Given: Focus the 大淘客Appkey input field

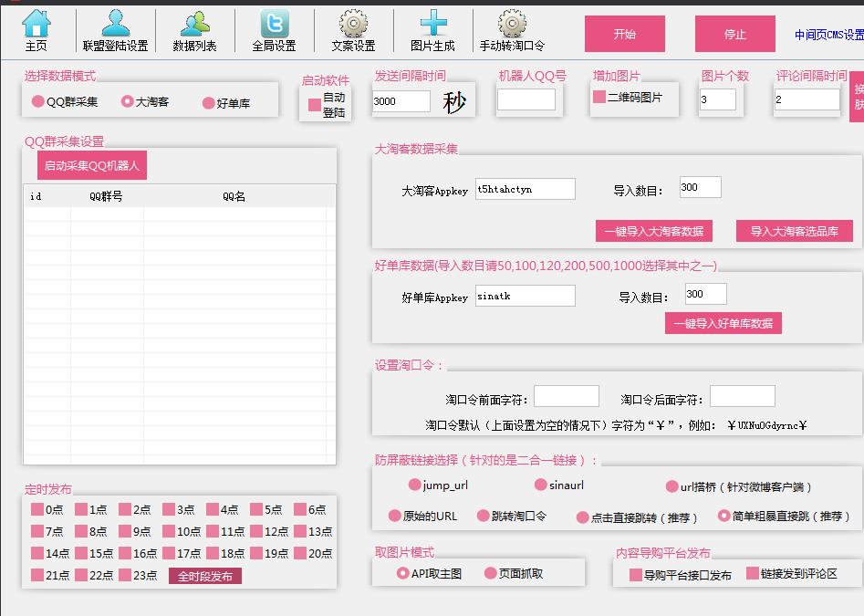Looking at the screenshot, I should [526, 189].
